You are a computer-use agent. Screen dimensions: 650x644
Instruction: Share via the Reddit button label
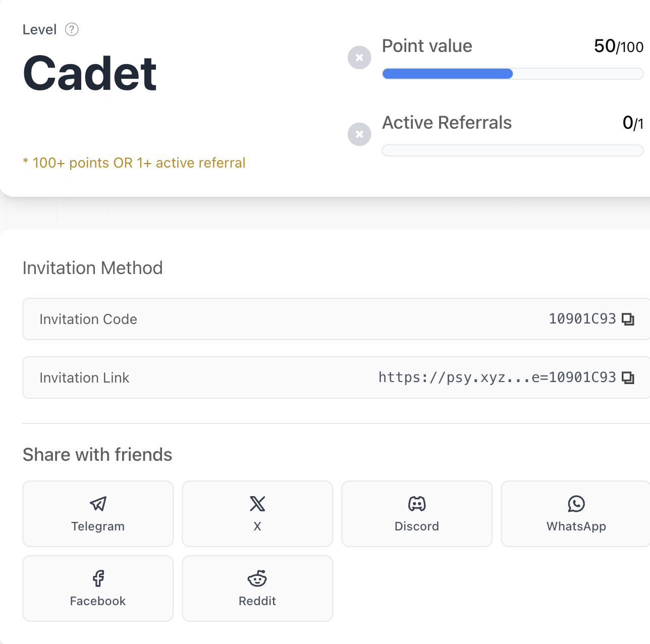(x=257, y=601)
